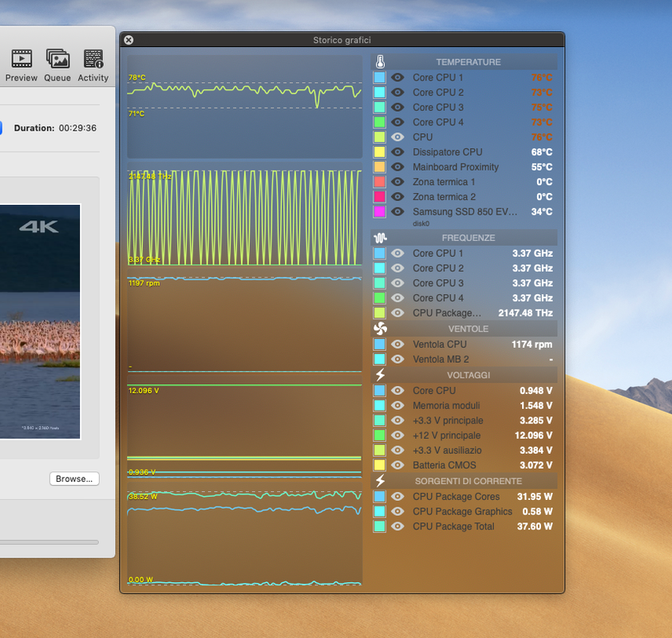The width and height of the screenshot is (672, 638).
Task: Click the Browse... button
Action: pos(74,478)
